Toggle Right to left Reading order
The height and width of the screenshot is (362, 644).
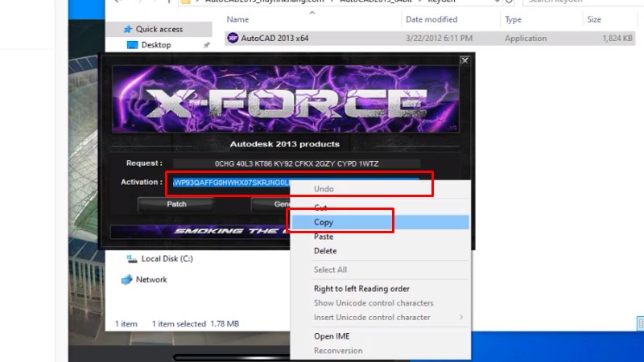coord(361,289)
